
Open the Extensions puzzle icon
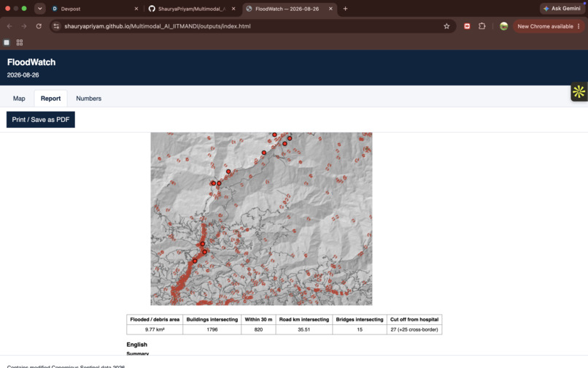point(482,26)
